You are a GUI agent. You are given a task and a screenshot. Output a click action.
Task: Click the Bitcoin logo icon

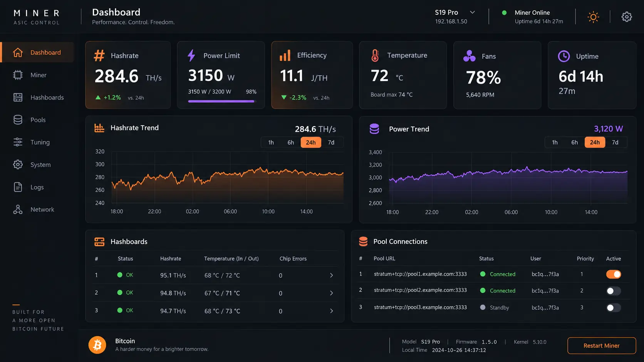point(97,345)
